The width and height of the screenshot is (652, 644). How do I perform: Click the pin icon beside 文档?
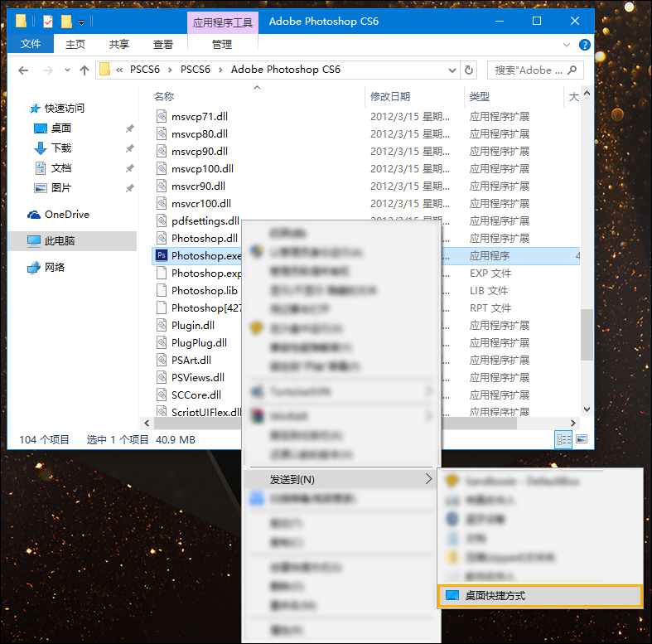click(x=130, y=168)
